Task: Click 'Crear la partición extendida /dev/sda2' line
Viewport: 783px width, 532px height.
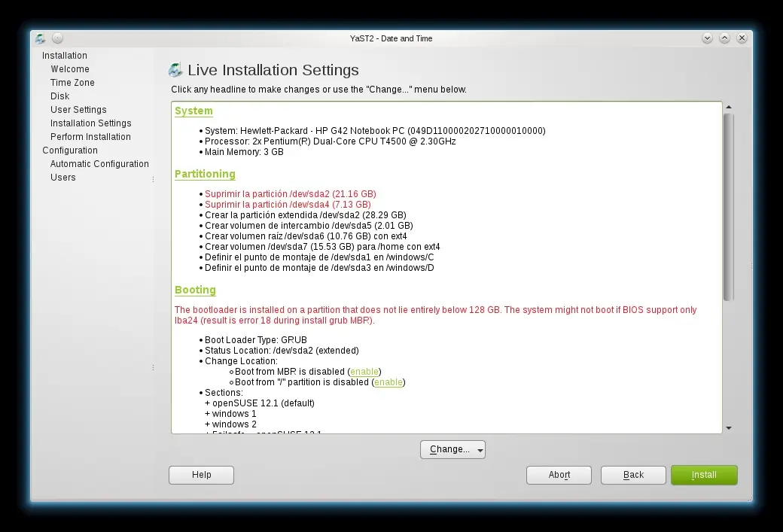Action: click(x=306, y=214)
